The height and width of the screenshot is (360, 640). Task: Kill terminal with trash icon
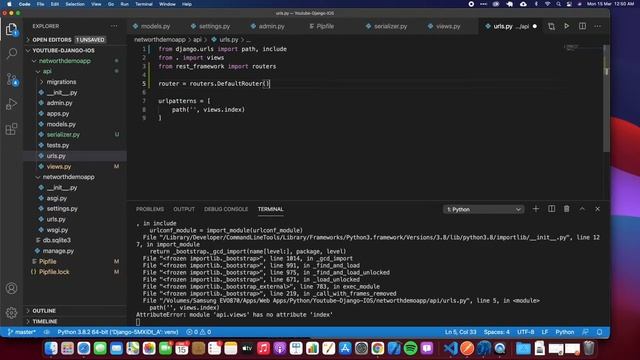point(567,209)
